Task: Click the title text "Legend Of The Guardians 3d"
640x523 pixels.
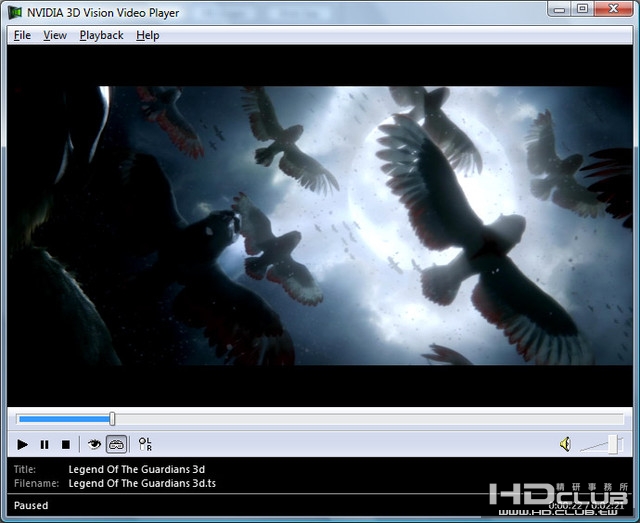Action: 137,470
